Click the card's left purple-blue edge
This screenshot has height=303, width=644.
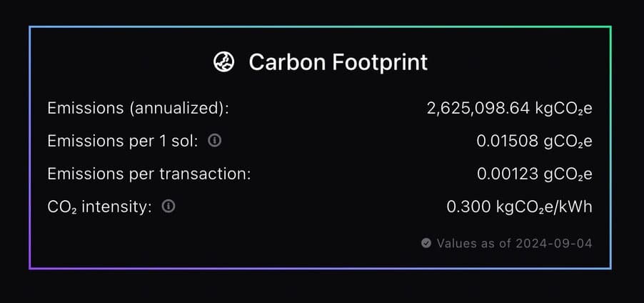(x=30, y=148)
